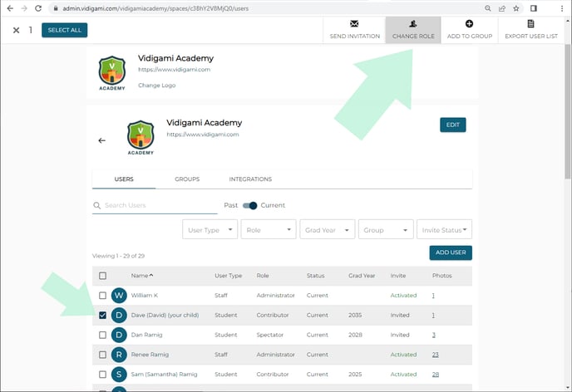Click Renee Ramig's R avatar
This screenshot has height=392, width=572.
coord(119,355)
